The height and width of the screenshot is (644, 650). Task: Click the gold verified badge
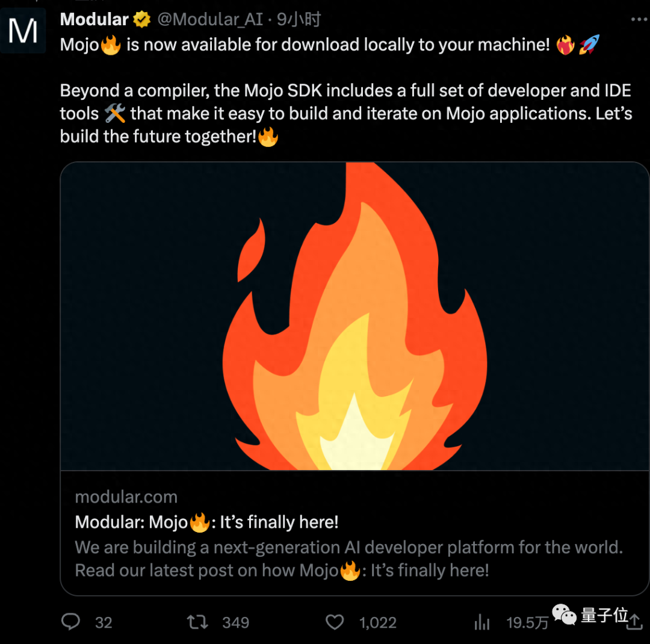pyautogui.click(x=142, y=20)
